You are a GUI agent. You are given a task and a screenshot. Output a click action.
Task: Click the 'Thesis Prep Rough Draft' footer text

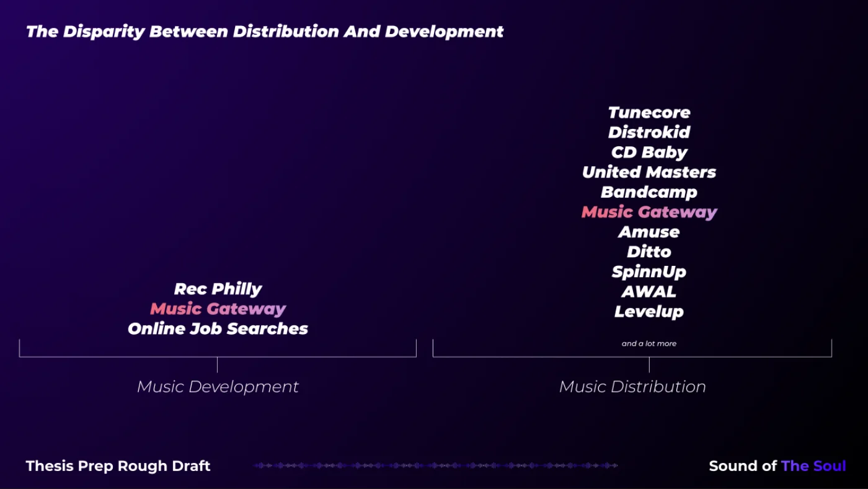[118, 466]
